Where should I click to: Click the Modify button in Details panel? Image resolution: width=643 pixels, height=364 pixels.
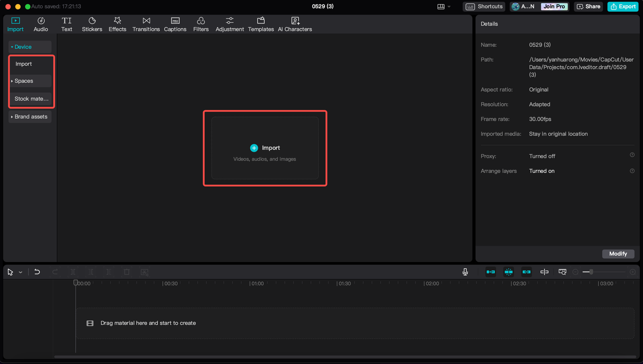(618, 254)
